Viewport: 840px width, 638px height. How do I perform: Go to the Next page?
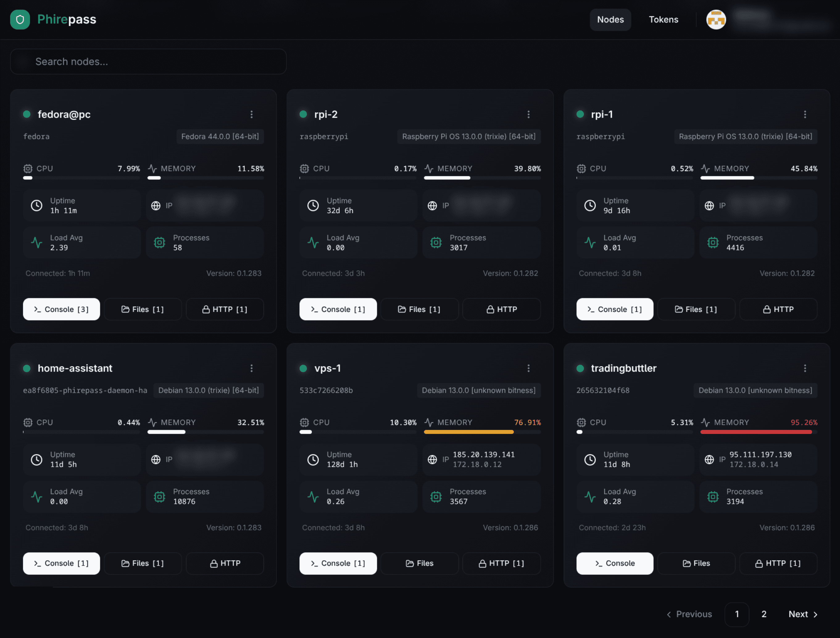(803, 614)
